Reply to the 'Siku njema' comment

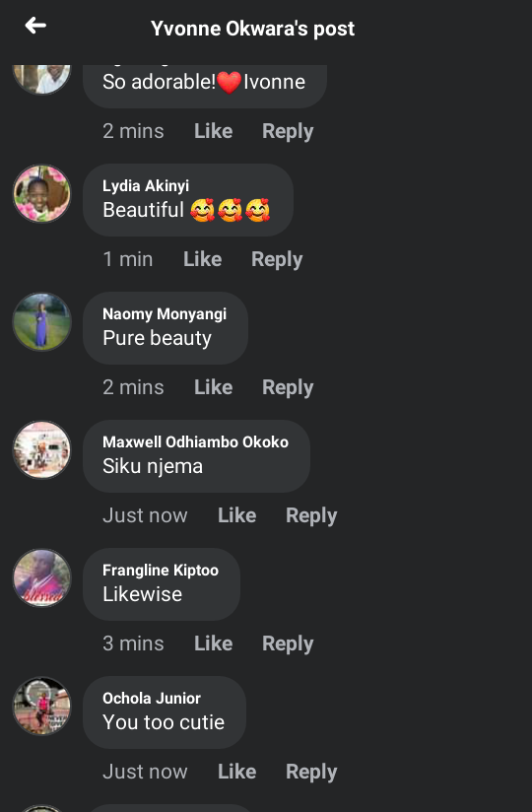311,515
